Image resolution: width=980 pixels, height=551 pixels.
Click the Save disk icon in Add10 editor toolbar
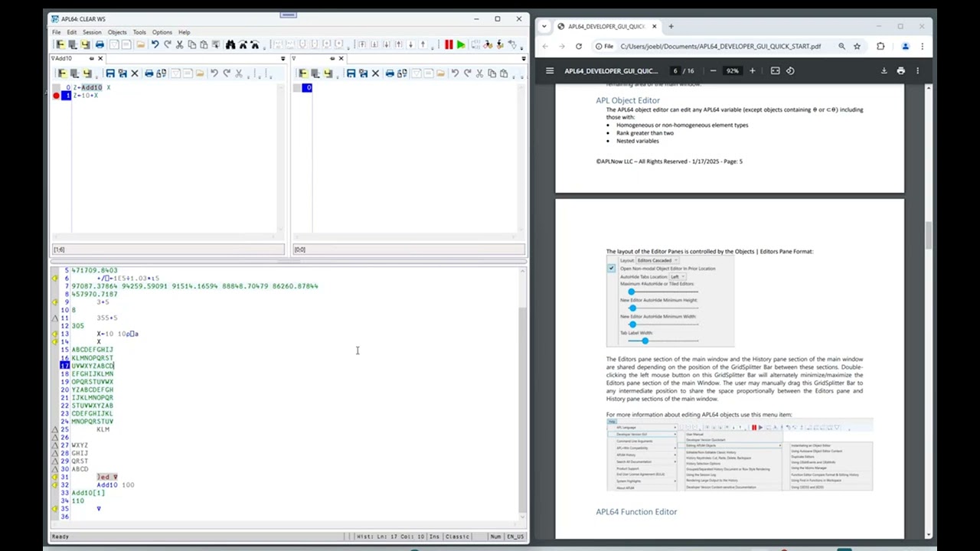(110, 73)
